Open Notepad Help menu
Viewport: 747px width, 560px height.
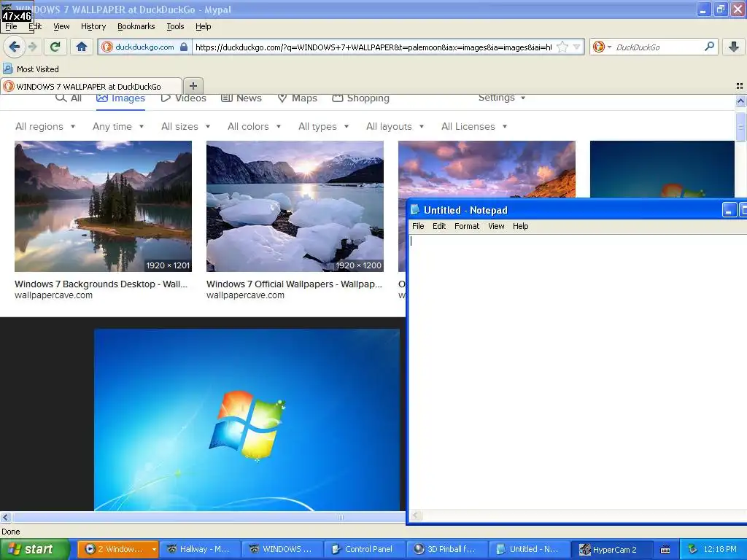point(520,226)
